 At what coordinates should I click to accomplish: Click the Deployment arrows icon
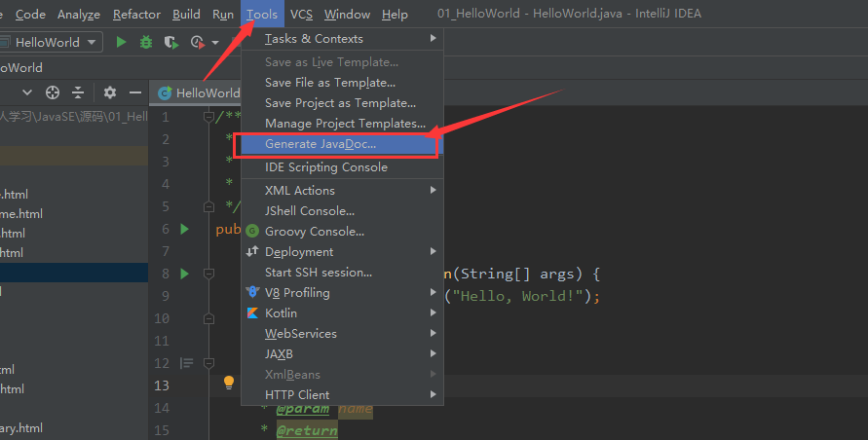point(252,252)
